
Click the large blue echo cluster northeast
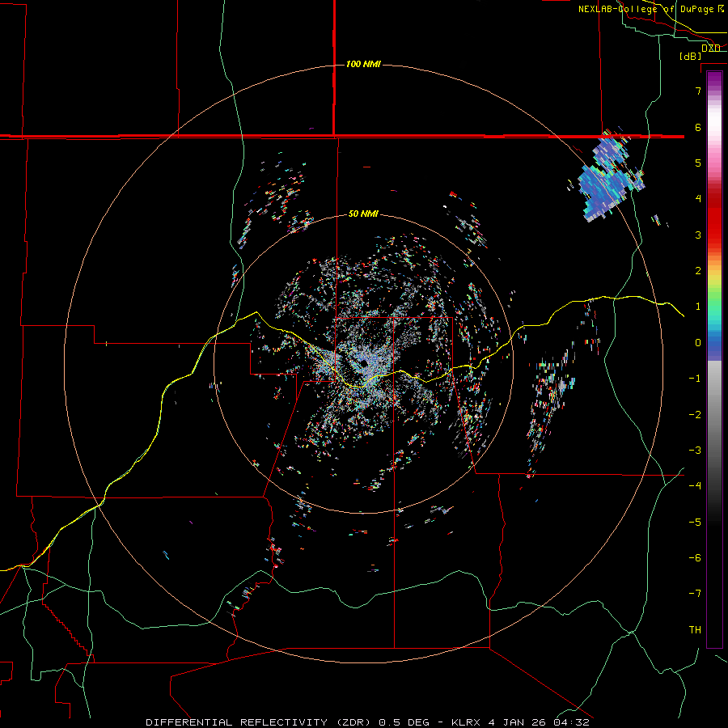click(x=609, y=178)
